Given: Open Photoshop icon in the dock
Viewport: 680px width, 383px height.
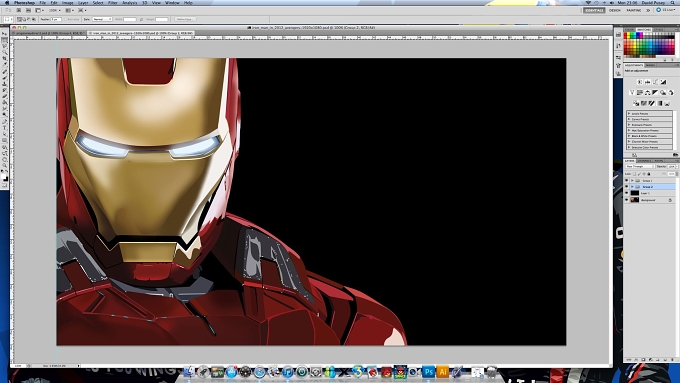Looking at the screenshot, I should [x=428, y=372].
